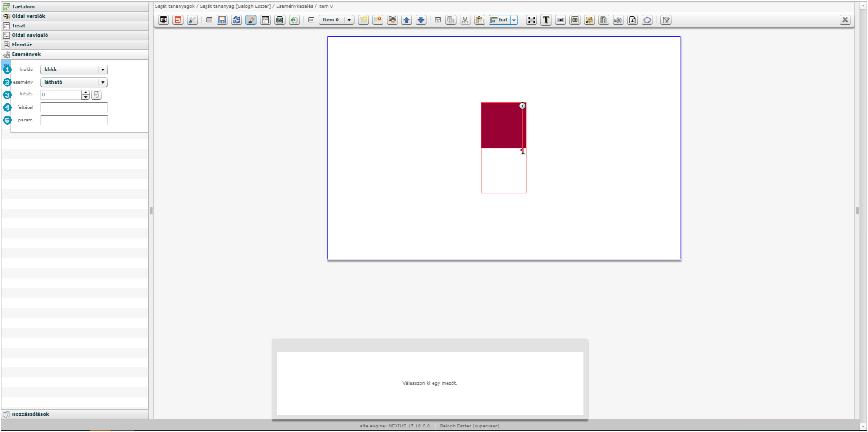Screen dimensions: 868x432
Task: Open the Oldal verziók panel tab
Action: [28, 16]
